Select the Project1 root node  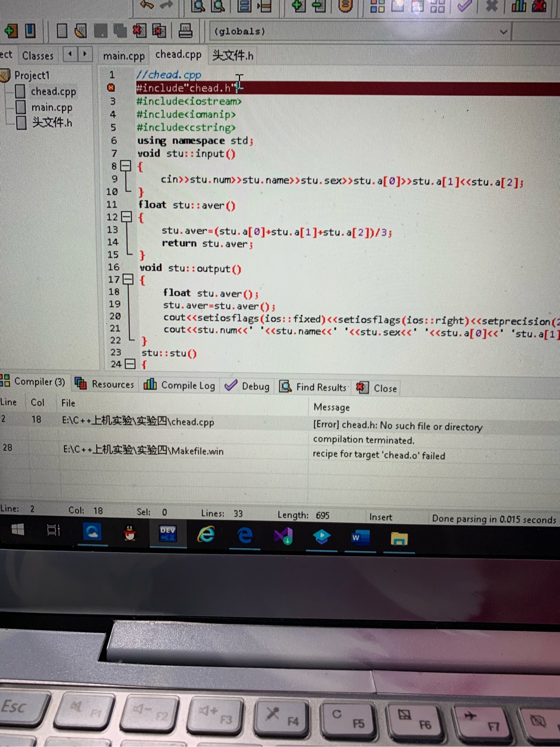coord(31,75)
